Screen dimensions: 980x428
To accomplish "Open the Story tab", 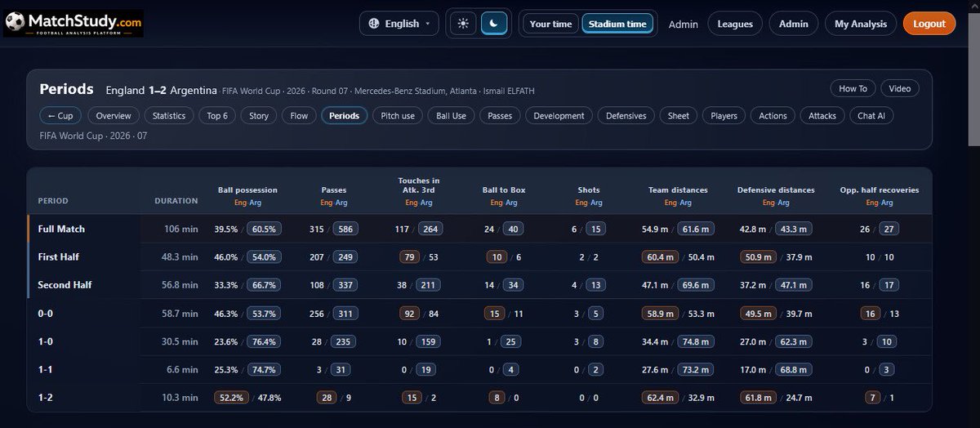I will click(x=259, y=116).
